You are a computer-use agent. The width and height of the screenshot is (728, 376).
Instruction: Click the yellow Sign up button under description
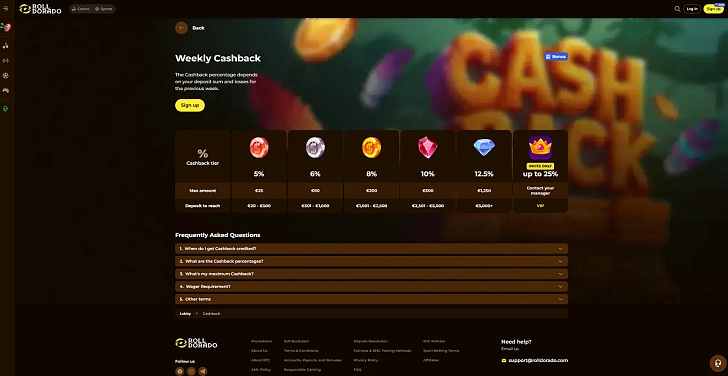pos(190,105)
